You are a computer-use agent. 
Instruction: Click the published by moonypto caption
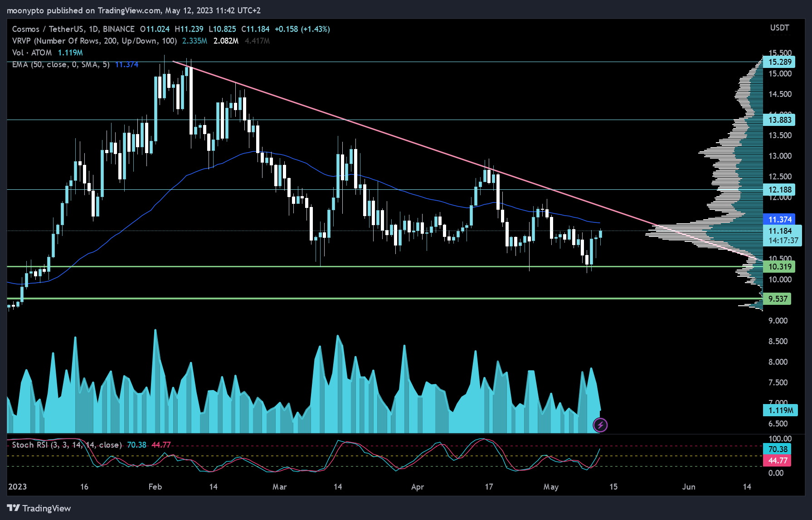(134, 10)
